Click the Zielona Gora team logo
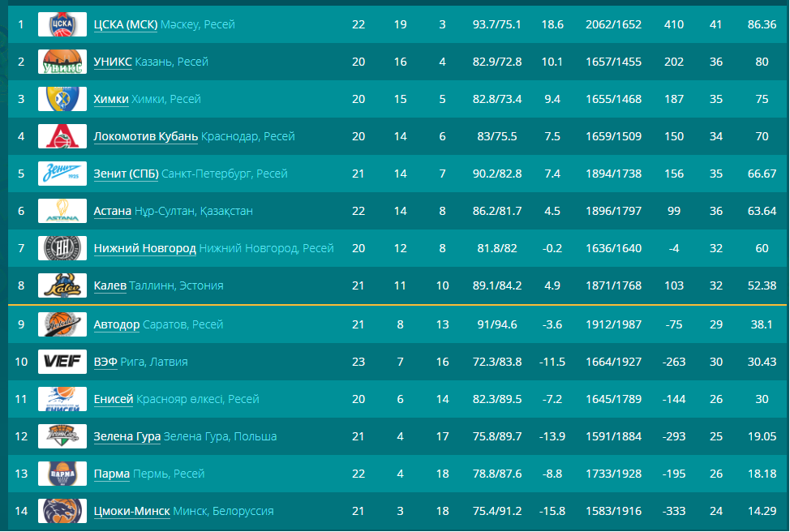 point(62,436)
